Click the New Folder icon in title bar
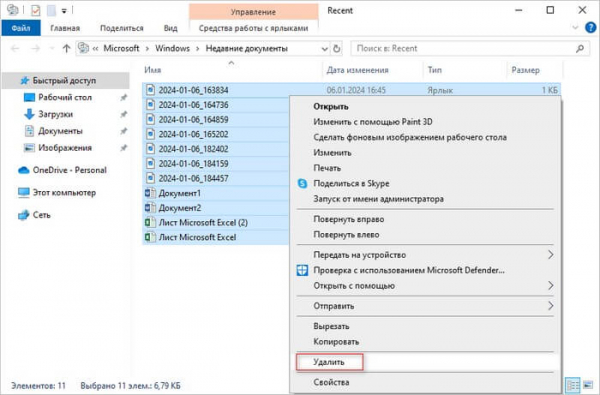 tap(51, 10)
